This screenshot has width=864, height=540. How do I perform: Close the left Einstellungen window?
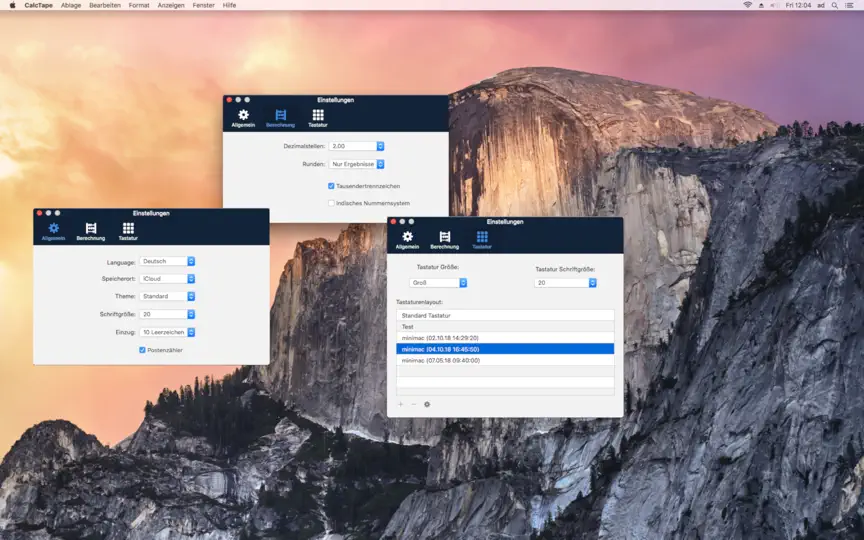pos(39,213)
